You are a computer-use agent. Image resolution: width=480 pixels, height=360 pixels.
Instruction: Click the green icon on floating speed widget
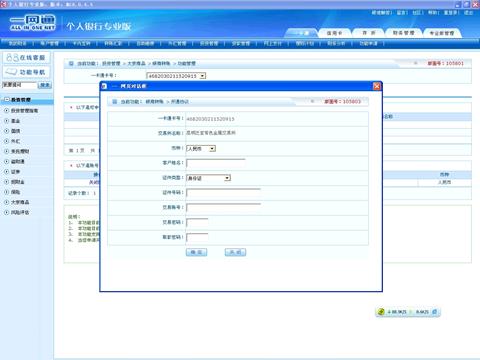381,312
